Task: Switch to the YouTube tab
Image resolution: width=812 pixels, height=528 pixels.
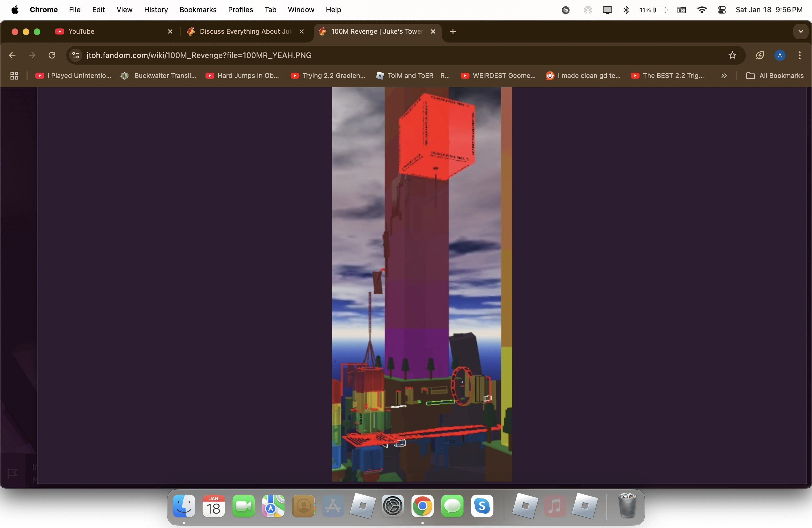Action: (x=113, y=31)
